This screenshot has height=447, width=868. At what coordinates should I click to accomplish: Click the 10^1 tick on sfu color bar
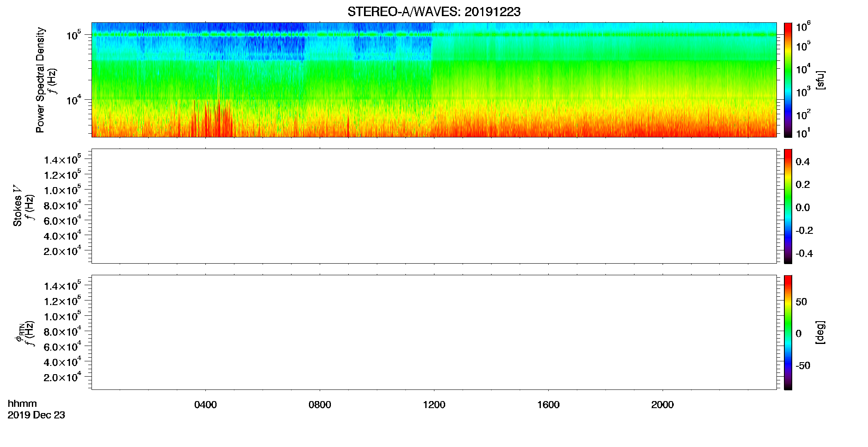tap(803, 133)
